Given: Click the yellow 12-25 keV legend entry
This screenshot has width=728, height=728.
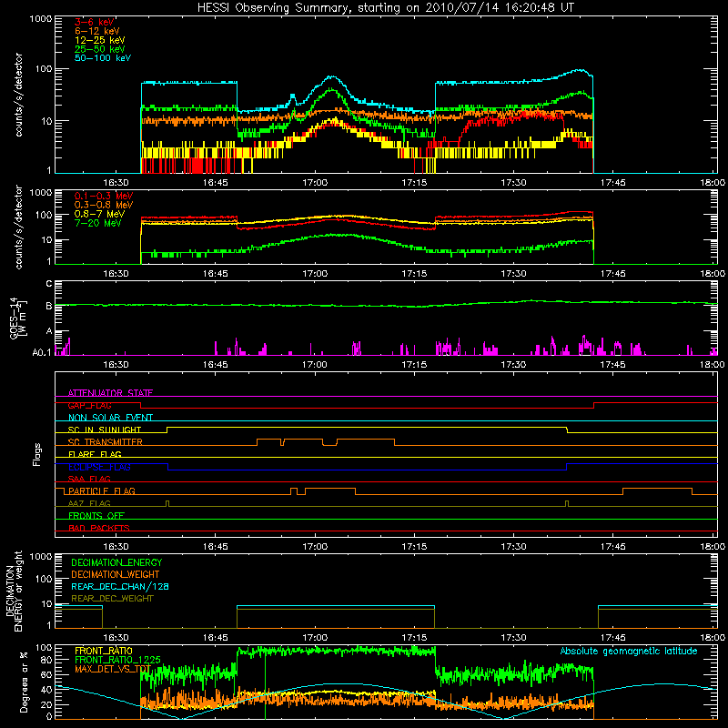Looking at the screenshot, I should (x=99, y=40).
